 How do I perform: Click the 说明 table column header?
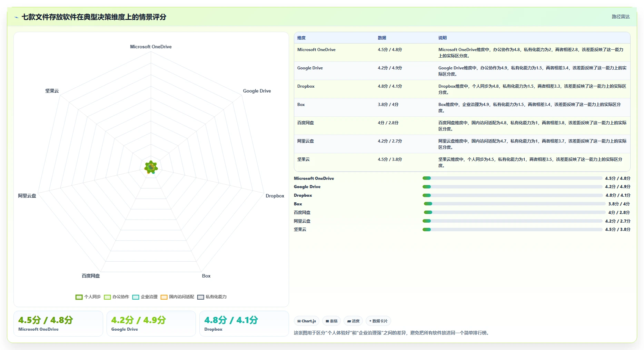click(x=443, y=38)
